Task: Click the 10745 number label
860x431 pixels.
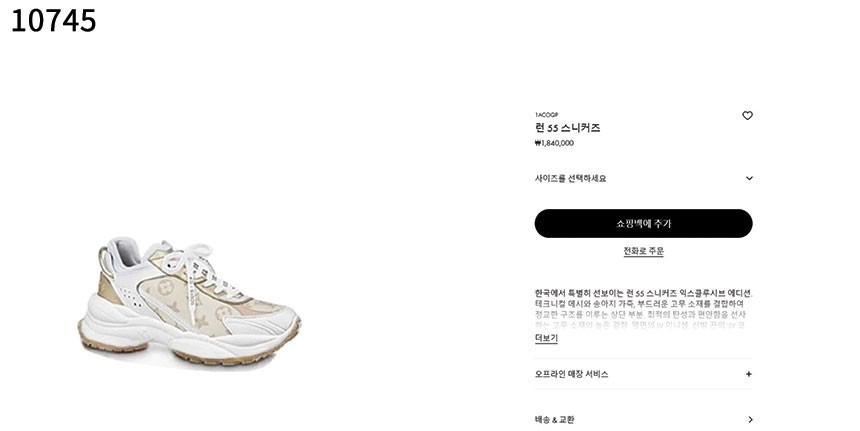Action: (53, 21)
